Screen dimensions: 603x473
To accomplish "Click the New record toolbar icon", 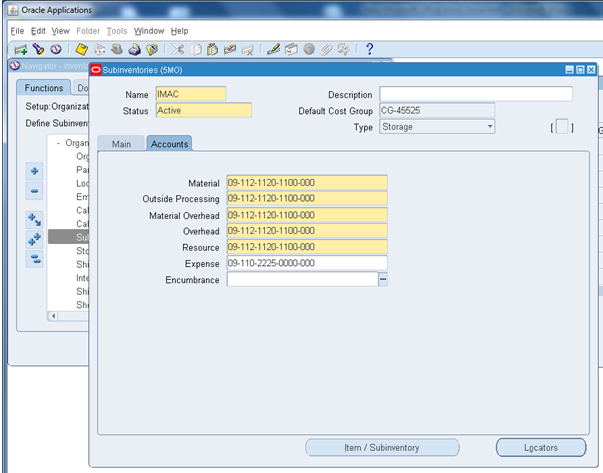I will tap(20, 50).
